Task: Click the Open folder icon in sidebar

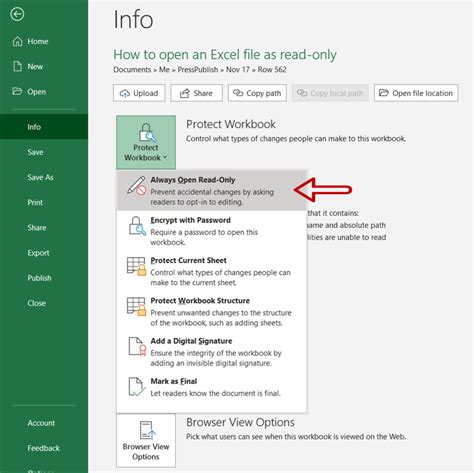Action: click(x=17, y=91)
